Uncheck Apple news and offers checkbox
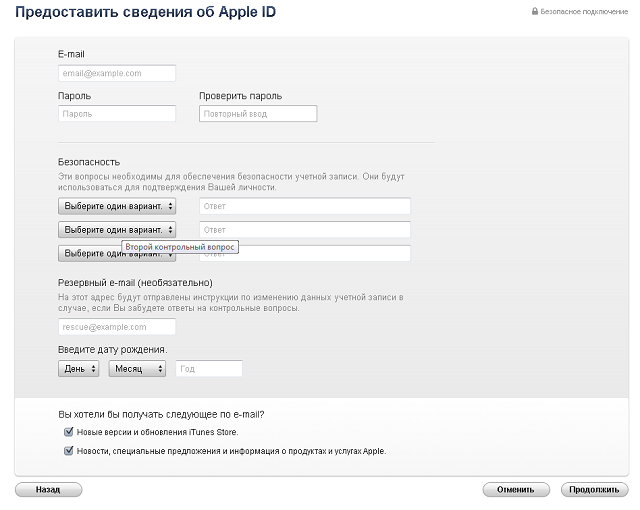 [69, 451]
